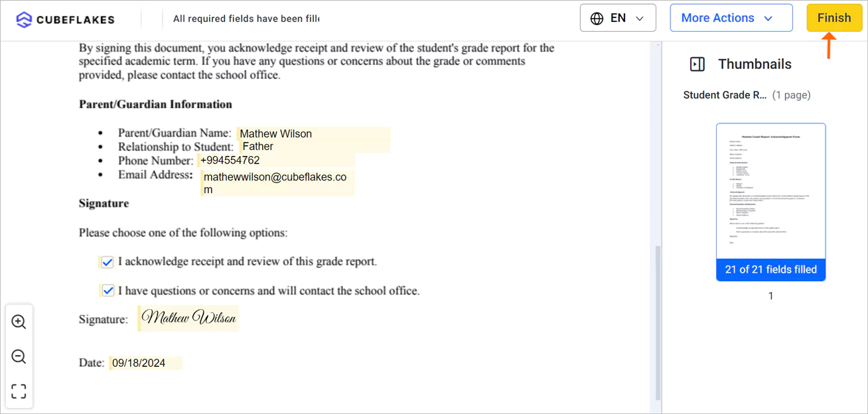This screenshot has height=414, width=868.
Task: Click the document vertical scrollbar
Action: 658,323
